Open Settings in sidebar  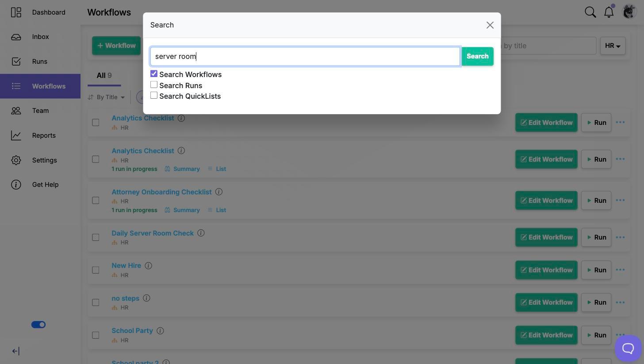40,160
